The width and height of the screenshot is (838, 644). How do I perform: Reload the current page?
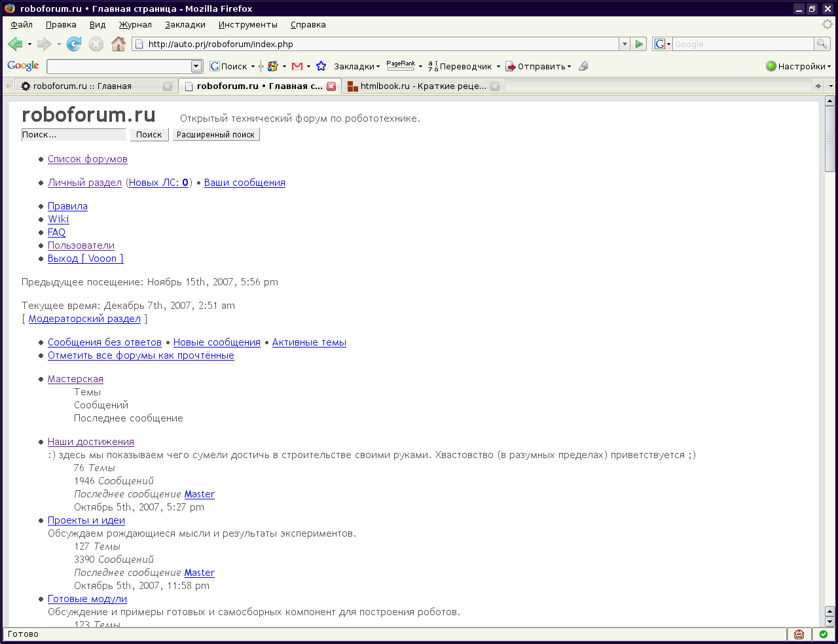pyautogui.click(x=74, y=44)
